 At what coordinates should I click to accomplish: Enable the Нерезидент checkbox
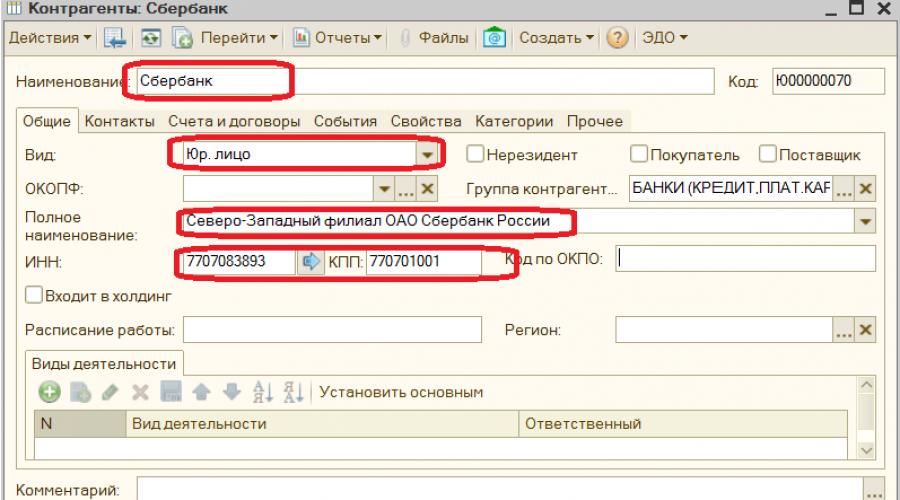[x=476, y=155]
